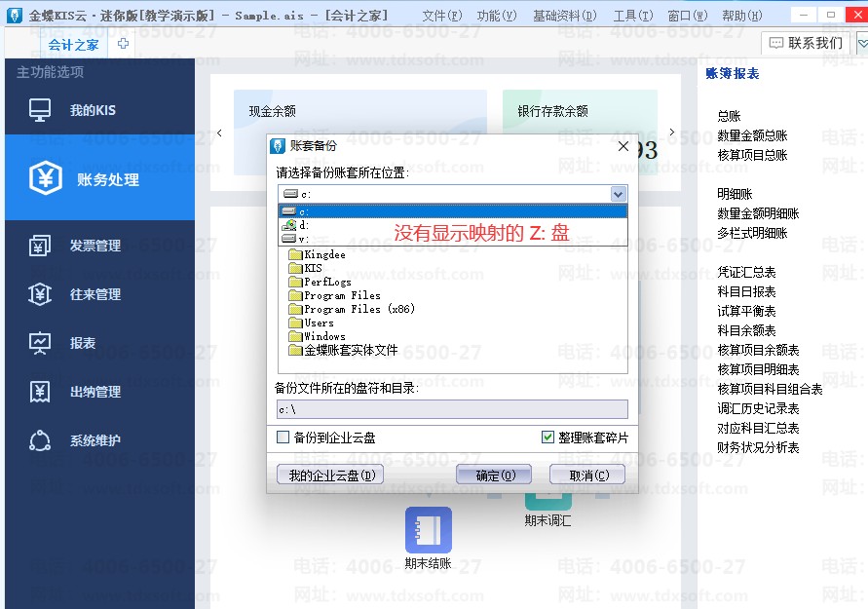Open 帮助(H) menu
868x609 pixels.
click(x=741, y=16)
